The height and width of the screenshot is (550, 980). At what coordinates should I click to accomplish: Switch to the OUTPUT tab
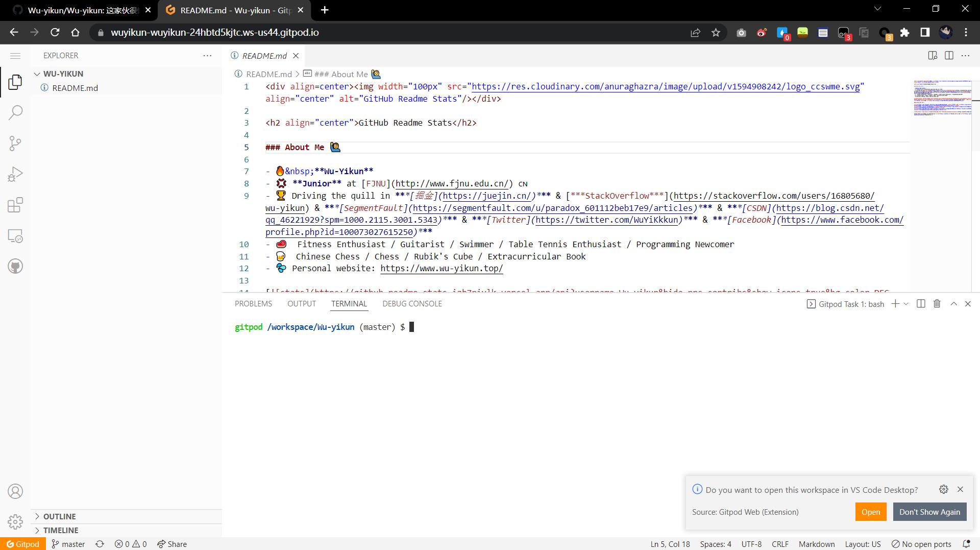click(x=302, y=304)
